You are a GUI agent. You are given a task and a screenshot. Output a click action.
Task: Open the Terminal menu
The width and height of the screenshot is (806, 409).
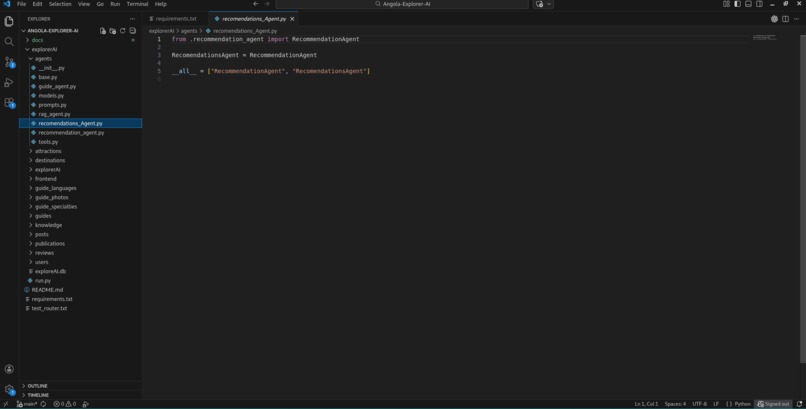pyautogui.click(x=137, y=4)
